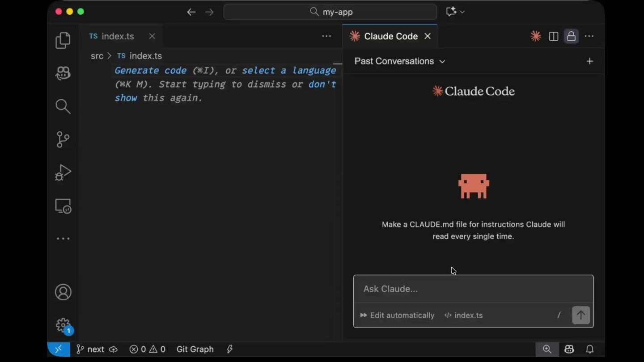
Task: Open the Source Control view
Action: coord(63,139)
